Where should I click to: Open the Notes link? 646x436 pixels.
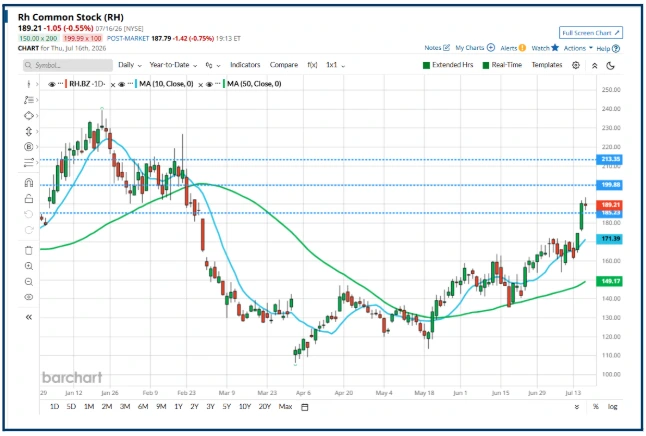[x=433, y=48]
